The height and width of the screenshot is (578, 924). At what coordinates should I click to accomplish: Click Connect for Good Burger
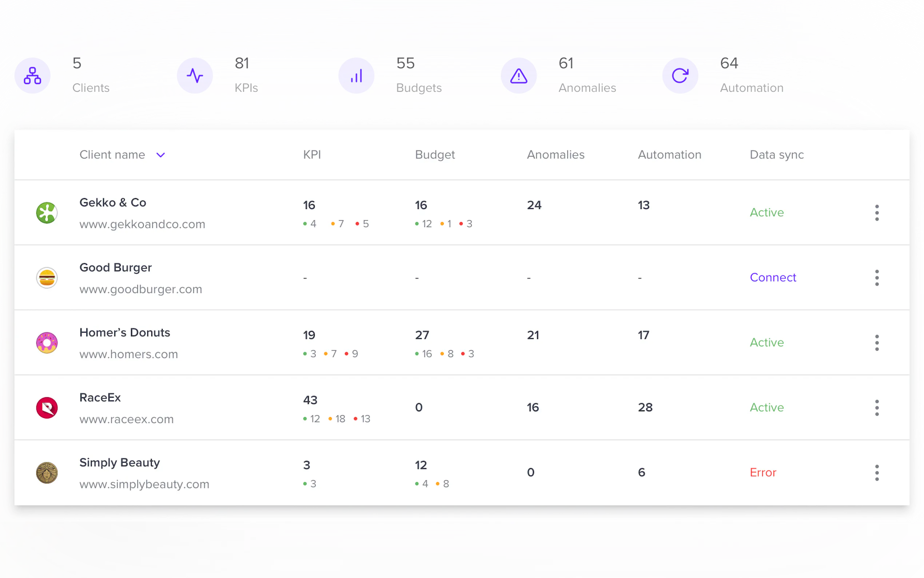pyautogui.click(x=772, y=277)
